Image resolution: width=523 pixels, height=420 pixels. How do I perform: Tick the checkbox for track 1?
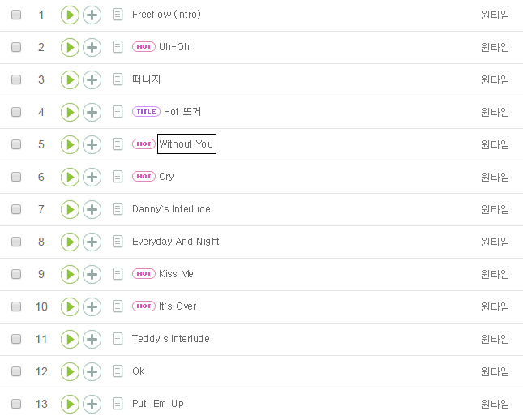[16, 15]
